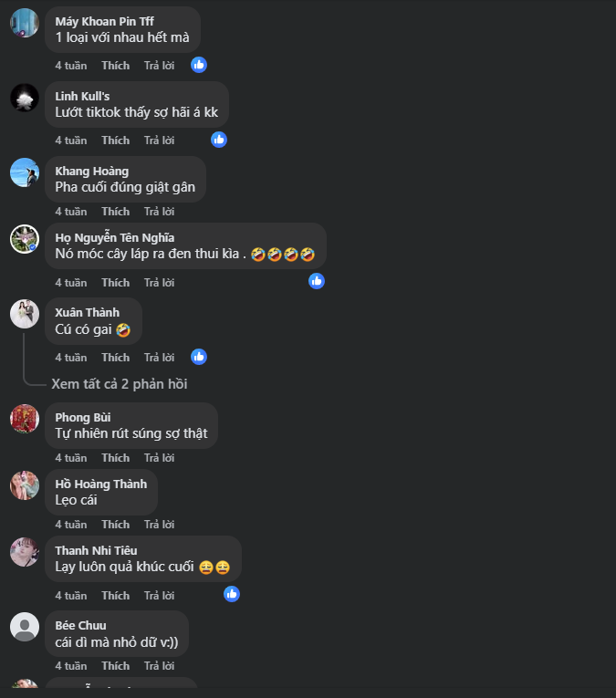Open like reaction on Máy Khoan Pin Tff comment
The image size is (616, 698).
[199, 65]
